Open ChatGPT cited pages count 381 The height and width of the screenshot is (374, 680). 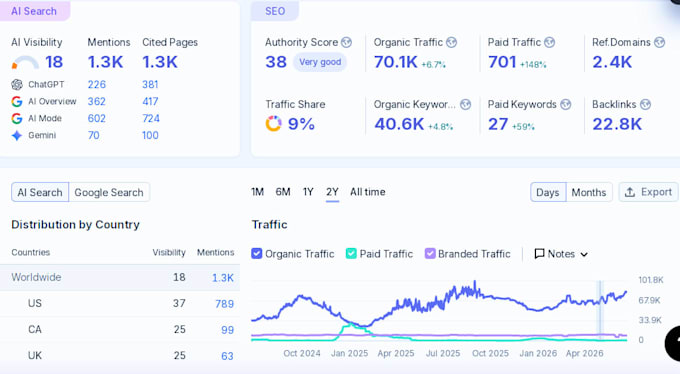(x=150, y=84)
